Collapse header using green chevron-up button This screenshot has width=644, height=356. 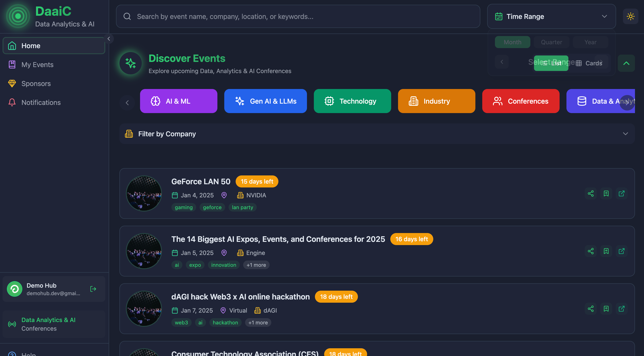pos(626,63)
